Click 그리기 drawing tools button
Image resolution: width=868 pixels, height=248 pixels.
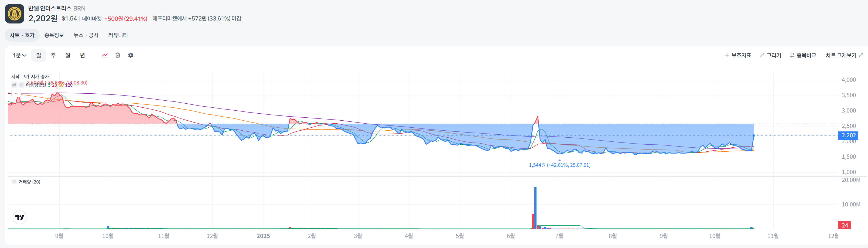tap(771, 55)
